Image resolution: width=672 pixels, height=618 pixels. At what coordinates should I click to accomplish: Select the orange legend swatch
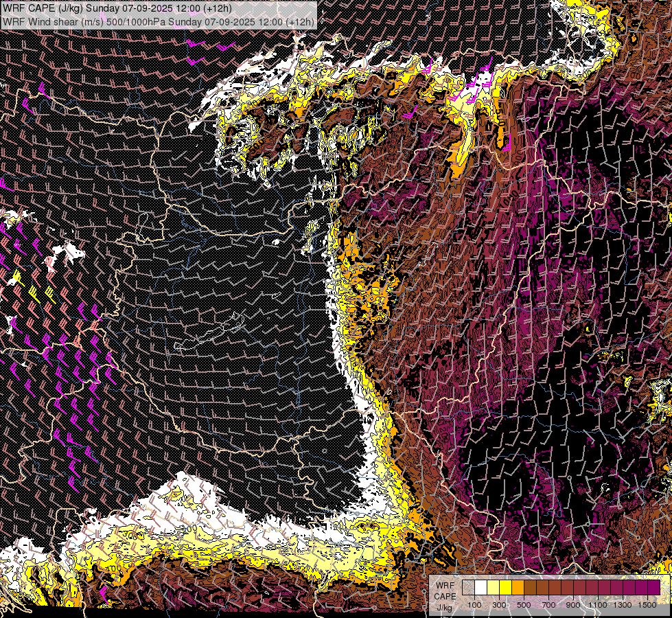pyautogui.click(x=518, y=587)
